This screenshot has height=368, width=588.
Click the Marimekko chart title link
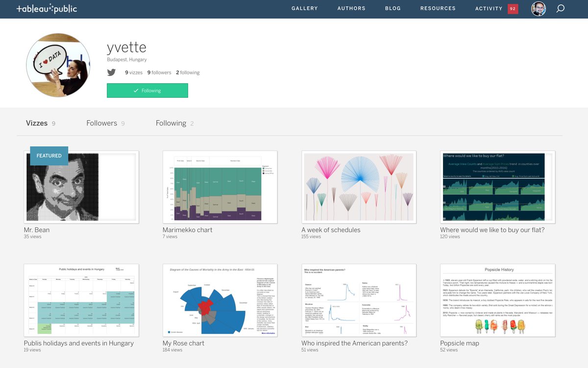click(188, 230)
